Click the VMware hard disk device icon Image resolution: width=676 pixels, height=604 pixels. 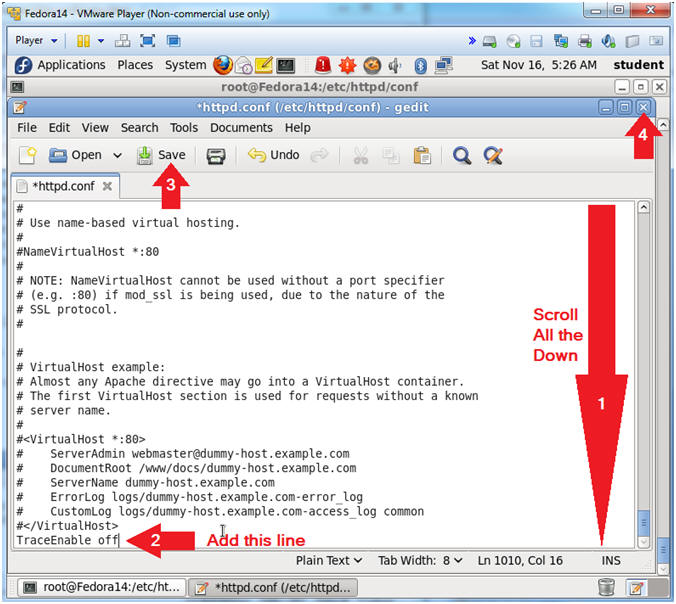[x=489, y=41]
